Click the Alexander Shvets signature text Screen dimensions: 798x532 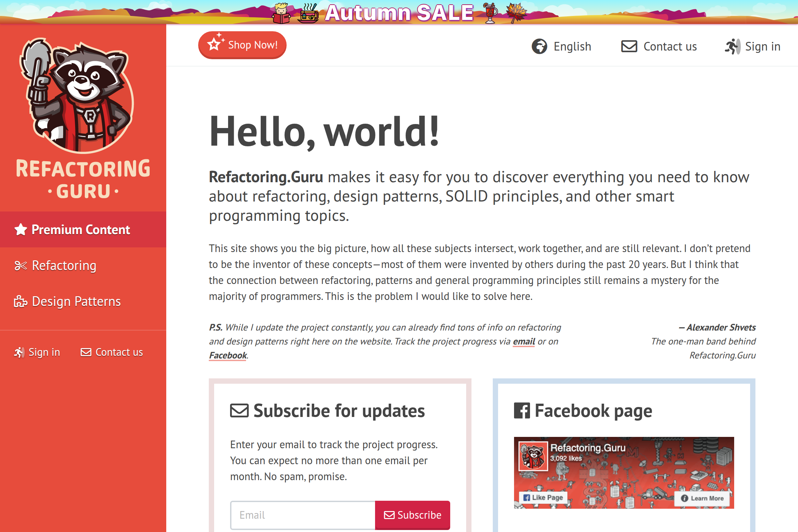tap(717, 328)
